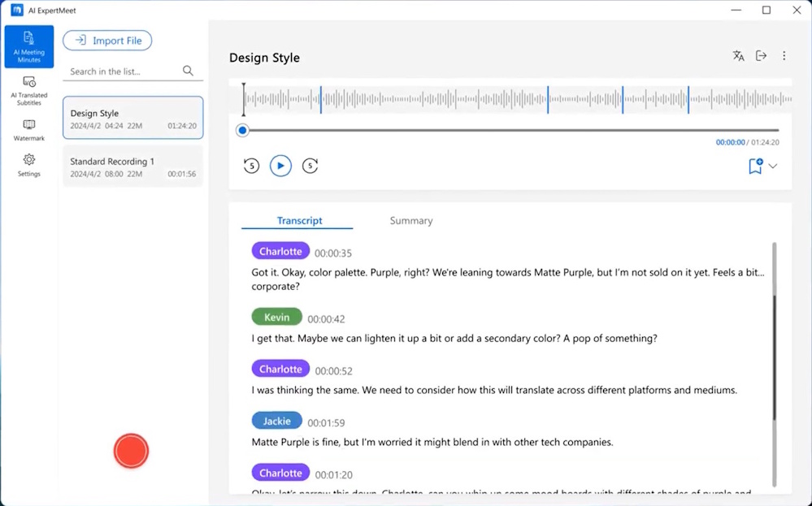The width and height of the screenshot is (812, 506).
Task: Click the export icon in the header
Action: point(761,56)
